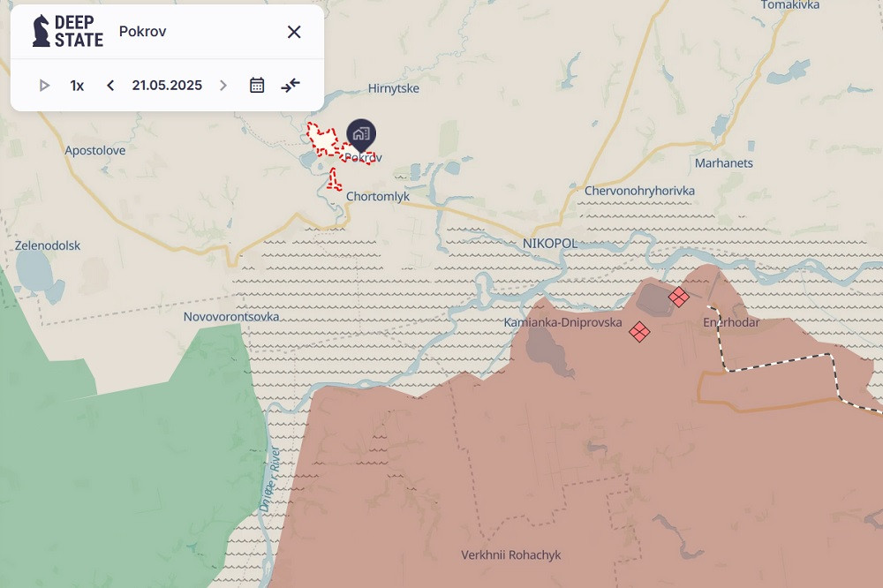Close the Pokrov search panel
This screenshot has width=883, height=588.
point(294,32)
